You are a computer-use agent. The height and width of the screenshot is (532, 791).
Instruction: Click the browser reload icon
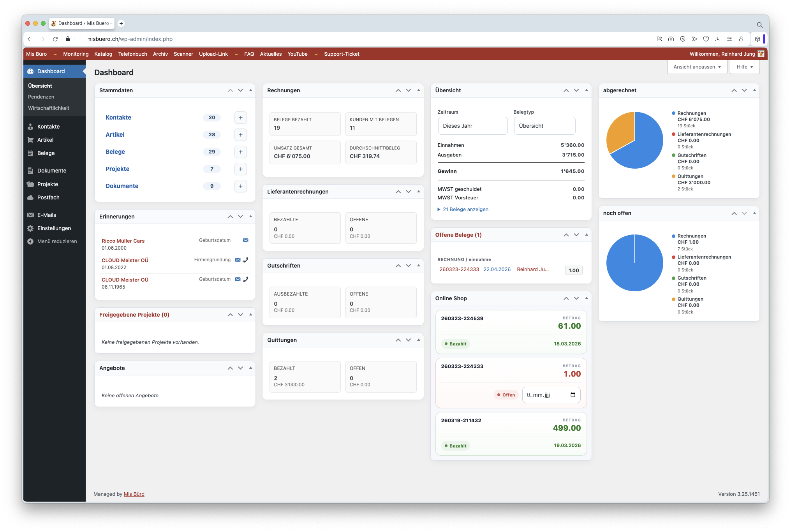pyautogui.click(x=55, y=39)
